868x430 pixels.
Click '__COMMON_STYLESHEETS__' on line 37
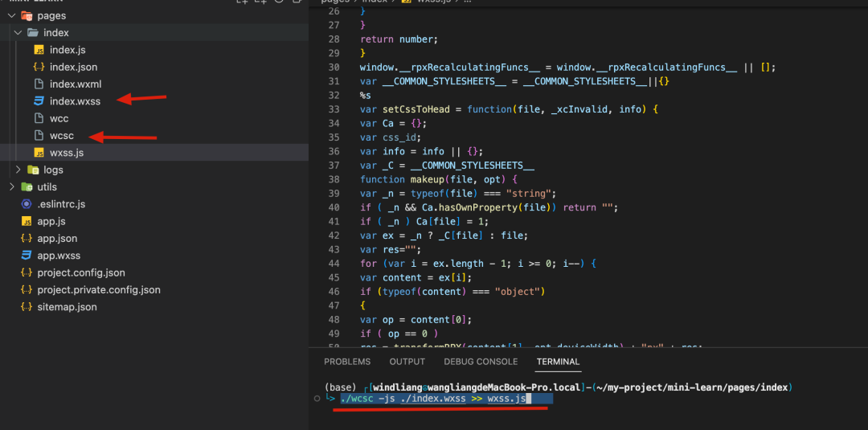(x=473, y=166)
